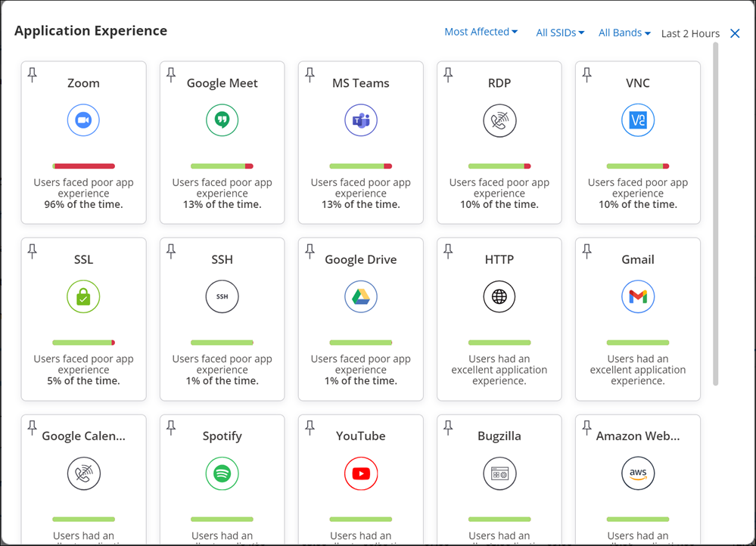756x546 pixels.
Task: Click the SSH app icon
Action: pyautogui.click(x=222, y=296)
